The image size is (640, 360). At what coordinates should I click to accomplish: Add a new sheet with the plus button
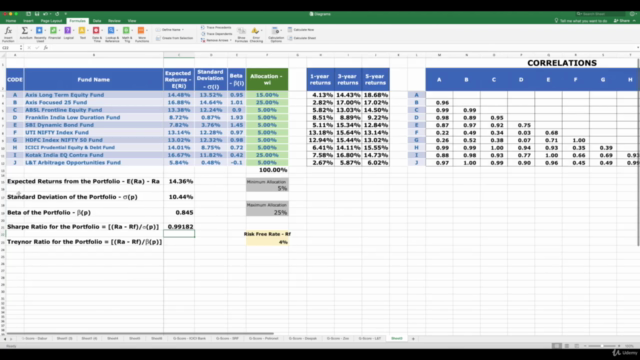413,339
